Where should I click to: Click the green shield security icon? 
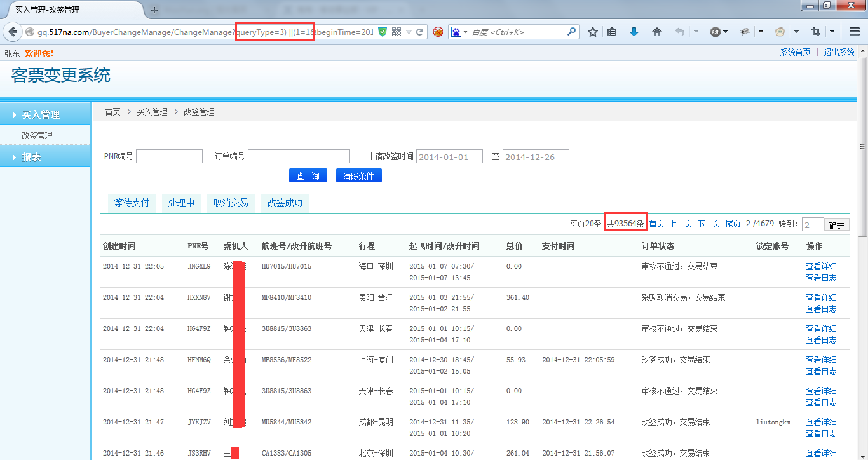click(x=382, y=32)
